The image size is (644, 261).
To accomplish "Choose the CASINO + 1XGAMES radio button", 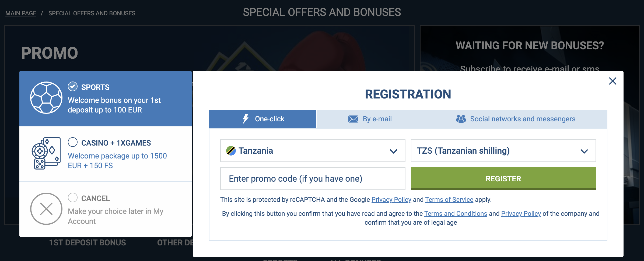I will 72,142.
